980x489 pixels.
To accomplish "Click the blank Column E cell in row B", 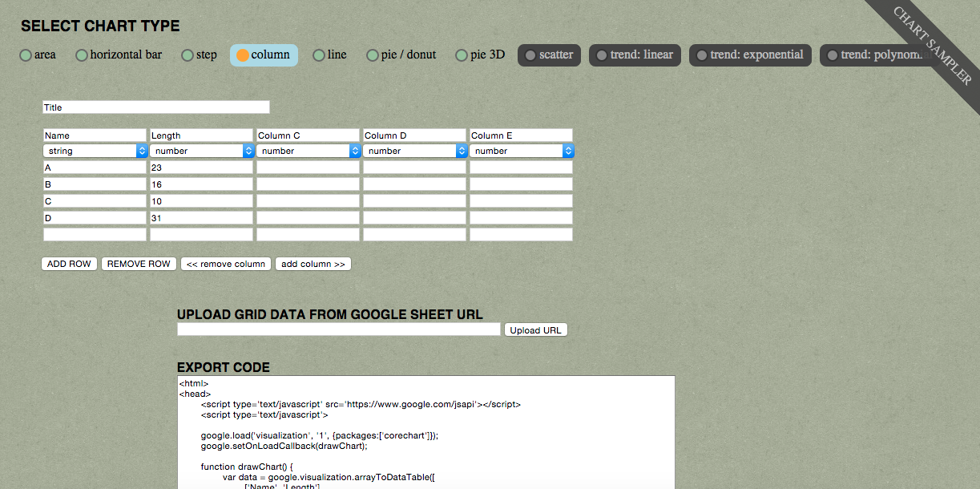I will [x=522, y=184].
